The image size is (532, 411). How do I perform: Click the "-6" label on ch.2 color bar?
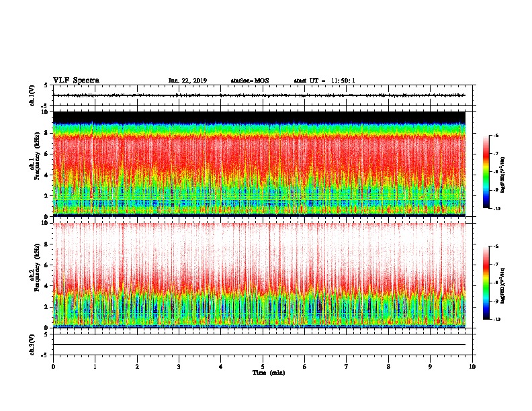496,246
